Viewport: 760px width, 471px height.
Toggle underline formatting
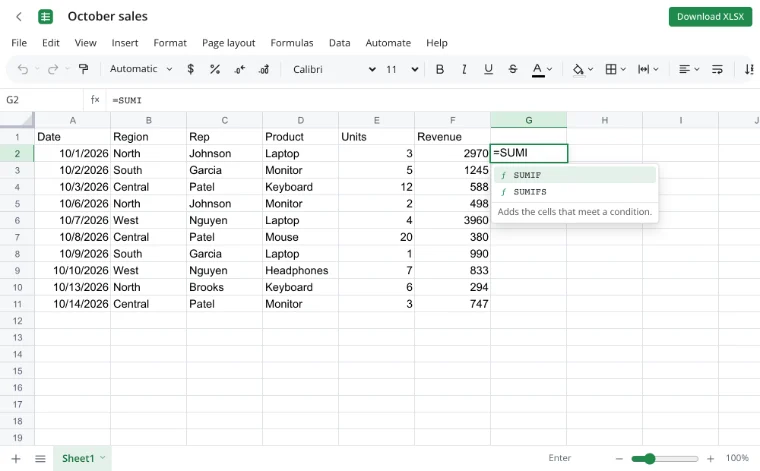point(488,69)
